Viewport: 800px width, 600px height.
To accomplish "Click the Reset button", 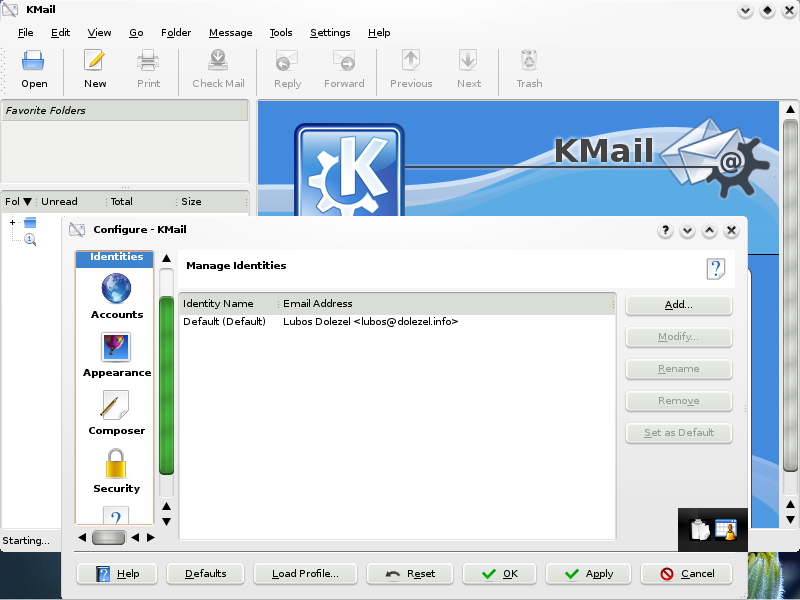I will (x=410, y=574).
